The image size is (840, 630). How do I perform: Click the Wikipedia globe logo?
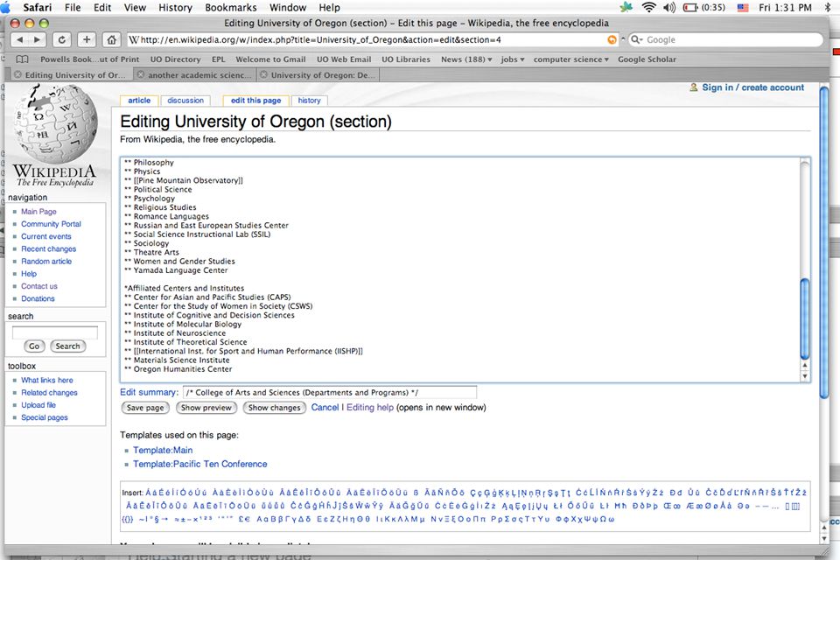tap(56, 124)
